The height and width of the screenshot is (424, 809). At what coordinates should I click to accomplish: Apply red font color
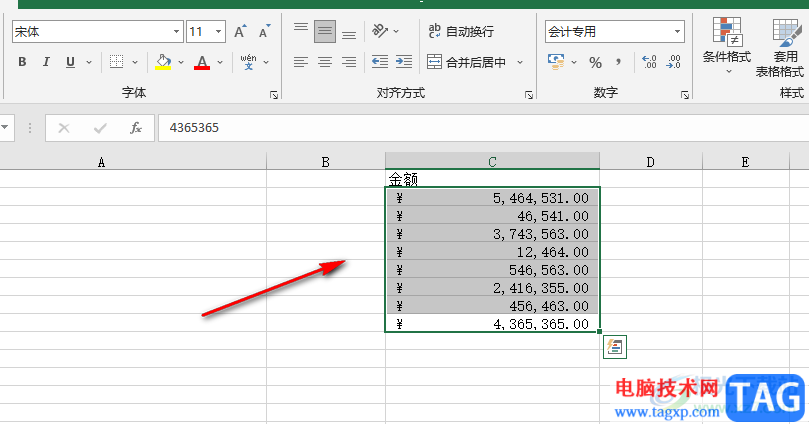pos(202,62)
